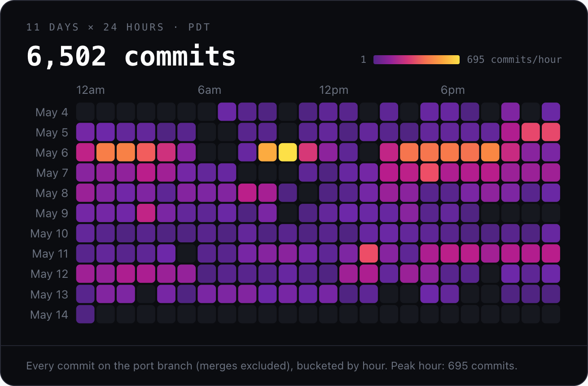Select the only purple cell in May 14 row
This screenshot has height=386, width=588.
85,314
